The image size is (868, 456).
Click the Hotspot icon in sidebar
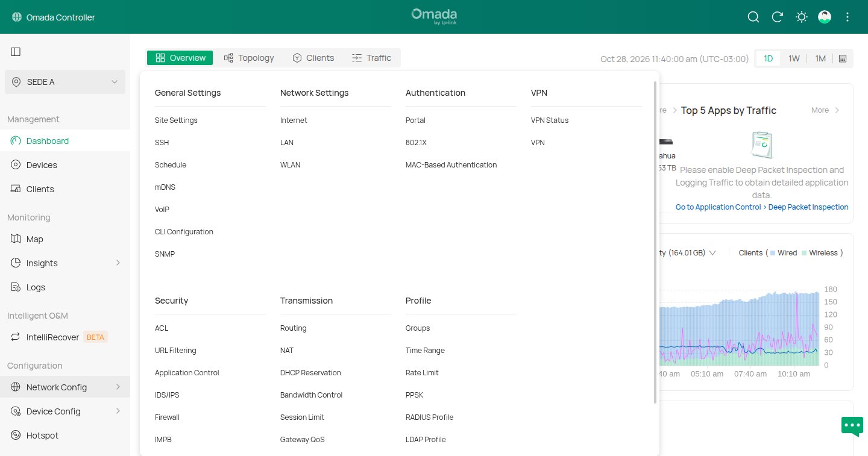(x=16, y=436)
